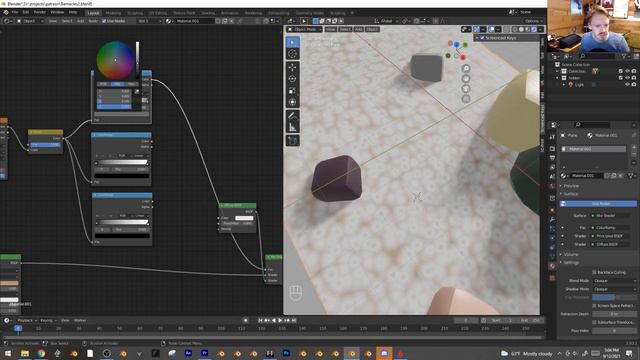640x360 pixels.
Task: Select the 3D Cursor tool
Action: (292, 54)
